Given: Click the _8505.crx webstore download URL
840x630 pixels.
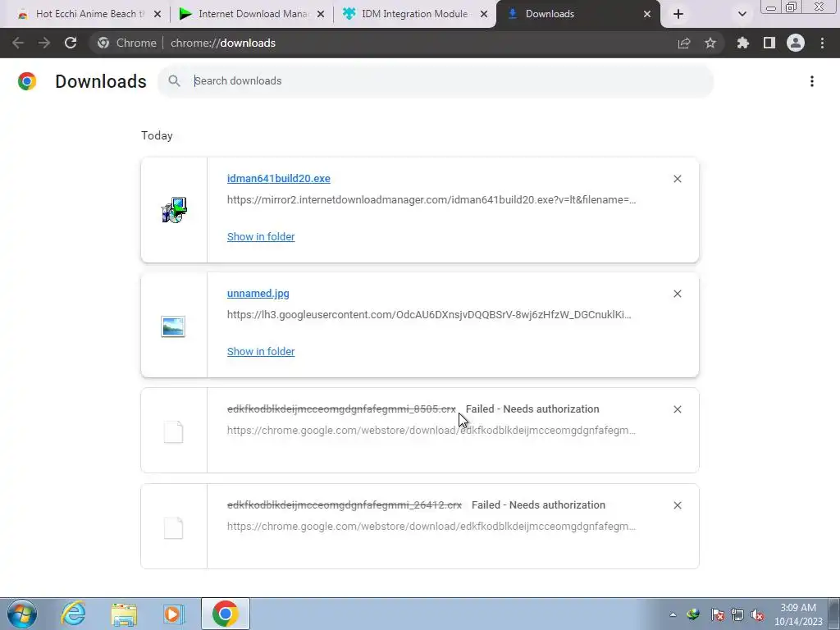Looking at the screenshot, I should (x=431, y=430).
